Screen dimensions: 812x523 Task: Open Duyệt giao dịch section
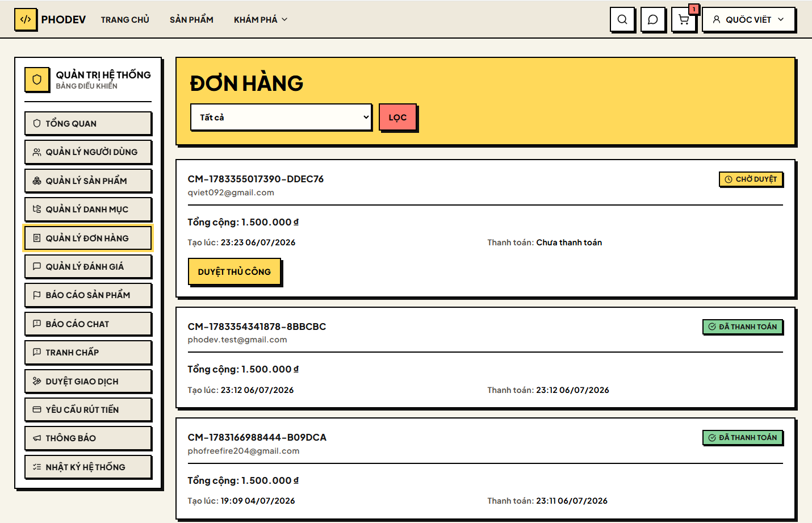tap(88, 381)
